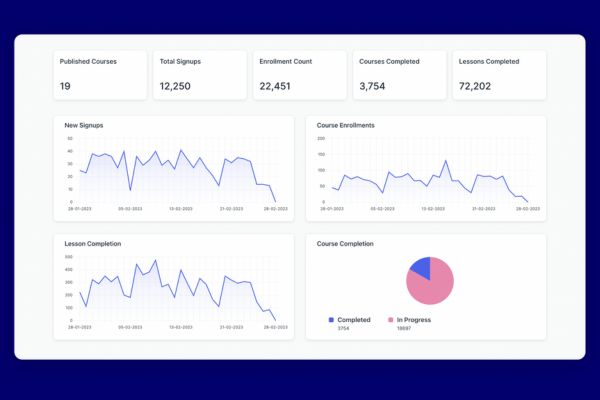Viewport: 600px width, 400px height.
Task: Click the 72,202 value in Lessons Completed
Action: (476, 86)
